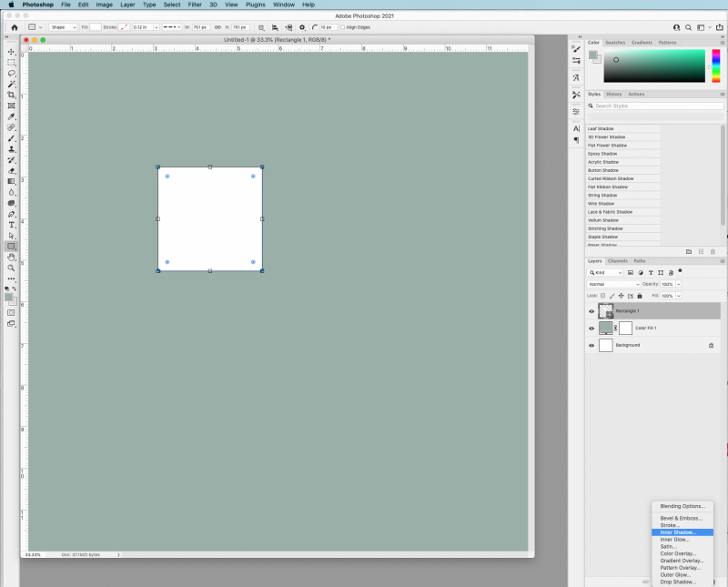Select the Magic Wand tool
Screen dimensions: 728x587
[11, 84]
